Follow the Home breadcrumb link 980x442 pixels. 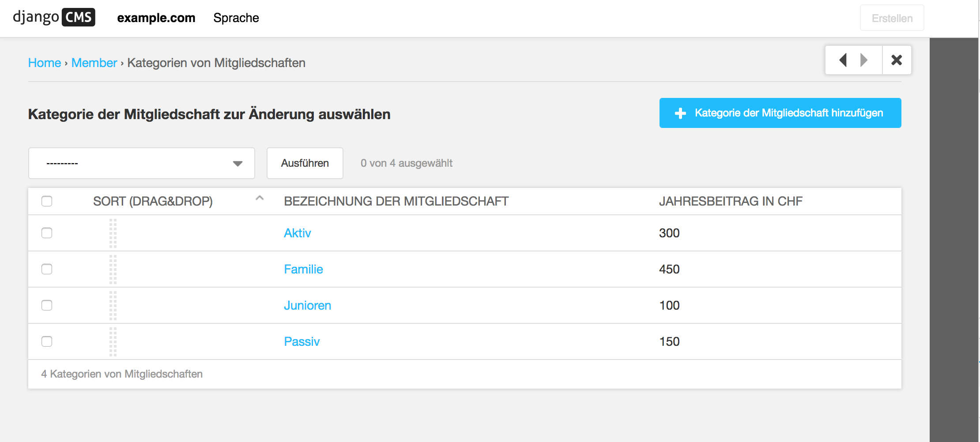pos(45,63)
